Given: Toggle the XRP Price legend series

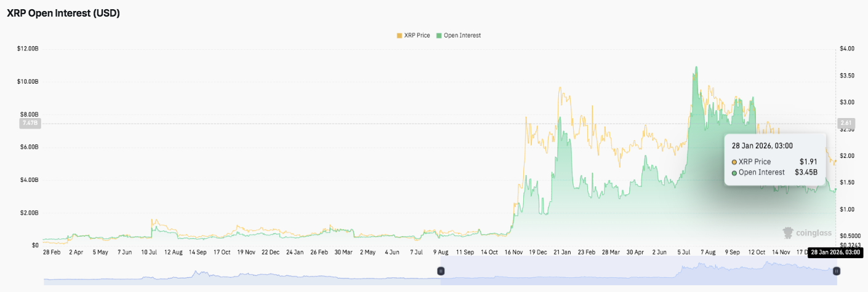Looking at the screenshot, I should pyautogui.click(x=417, y=36).
